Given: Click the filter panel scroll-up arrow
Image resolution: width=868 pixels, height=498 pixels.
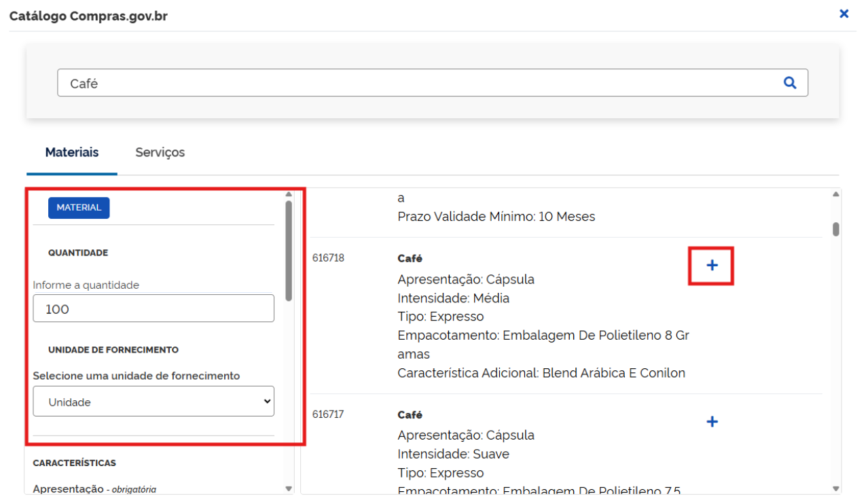Looking at the screenshot, I should [x=289, y=194].
